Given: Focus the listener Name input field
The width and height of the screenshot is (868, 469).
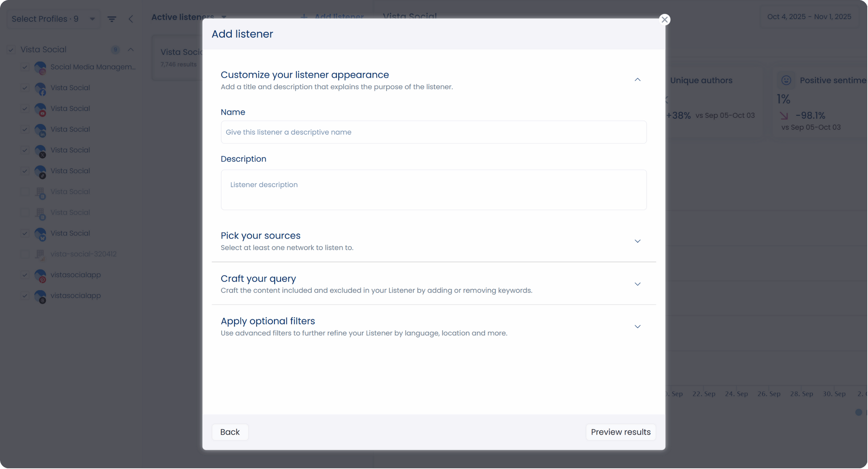Looking at the screenshot, I should pos(433,132).
